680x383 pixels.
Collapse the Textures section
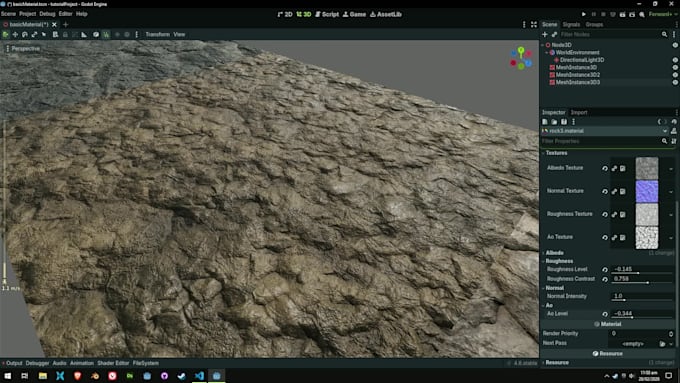[x=556, y=153]
